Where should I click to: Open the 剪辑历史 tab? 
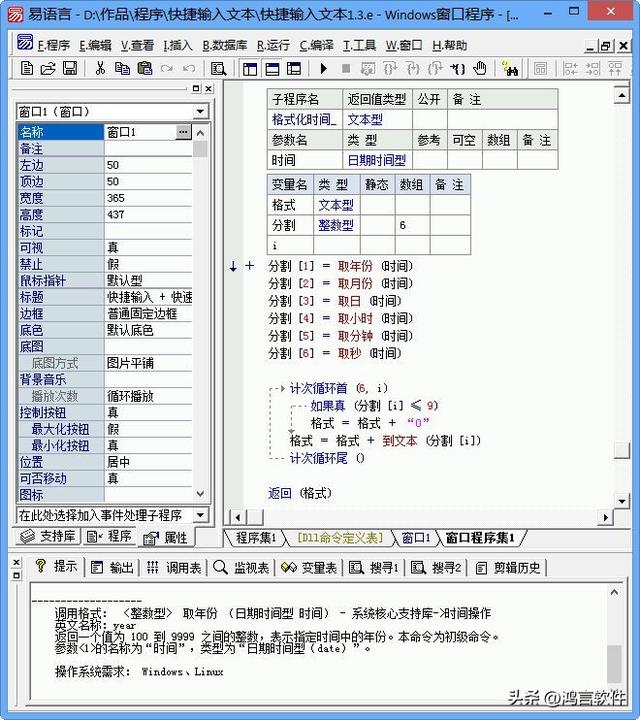point(508,567)
